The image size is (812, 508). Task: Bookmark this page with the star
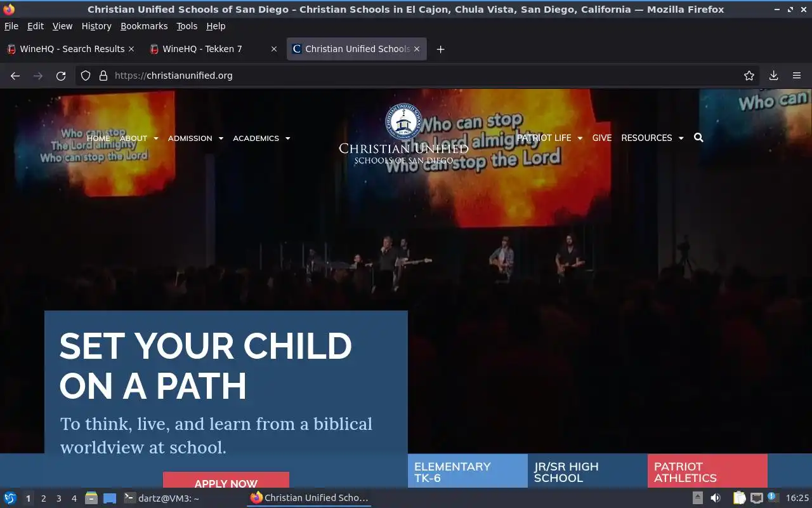[749, 76]
